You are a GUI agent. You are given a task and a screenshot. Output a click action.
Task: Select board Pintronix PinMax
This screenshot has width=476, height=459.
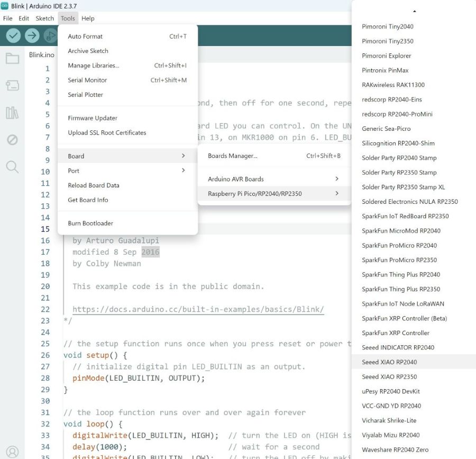click(x=414, y=70)
